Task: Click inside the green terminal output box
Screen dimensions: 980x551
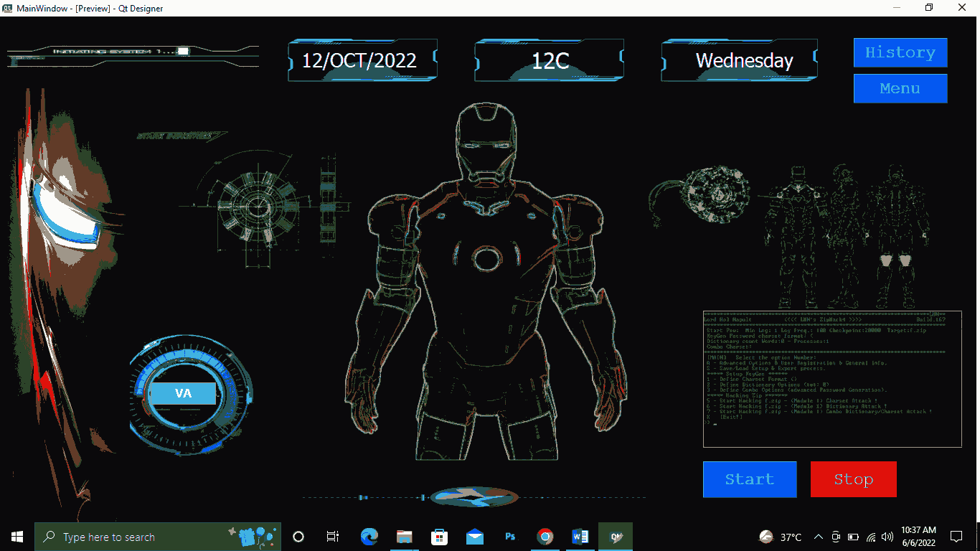Action: [832, 379]
